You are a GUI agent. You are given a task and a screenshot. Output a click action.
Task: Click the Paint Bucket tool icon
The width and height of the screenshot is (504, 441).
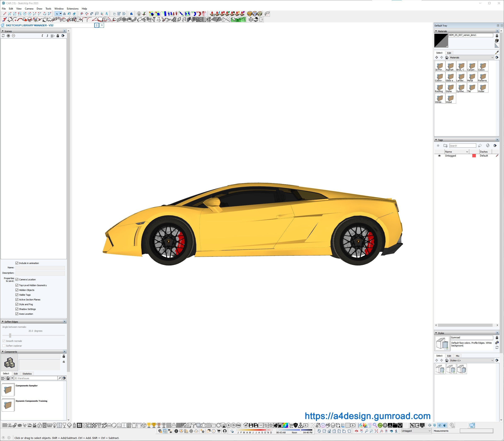click(x=69, y=14)
